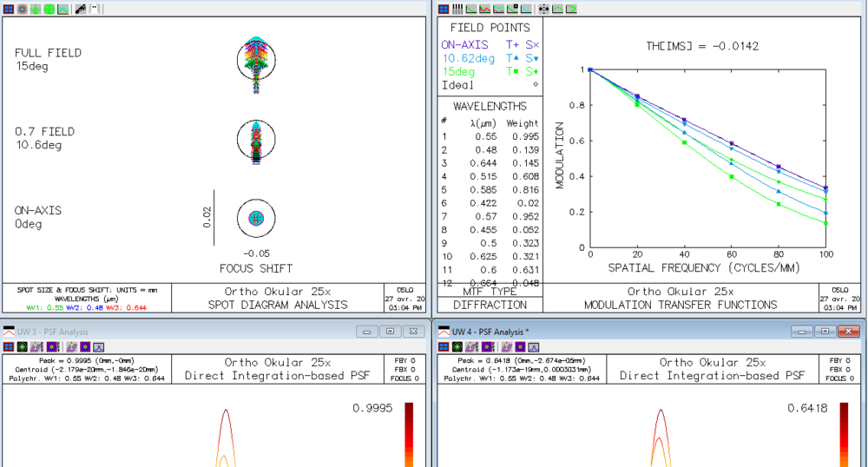
Task: Click the ON-AXIS legend entry under FIELD POINTS
Action: [x=490, y=45]
